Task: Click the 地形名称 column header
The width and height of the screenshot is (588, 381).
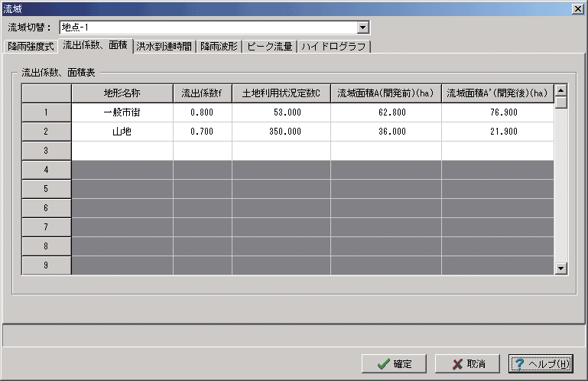Action: (x=122, y=93)
